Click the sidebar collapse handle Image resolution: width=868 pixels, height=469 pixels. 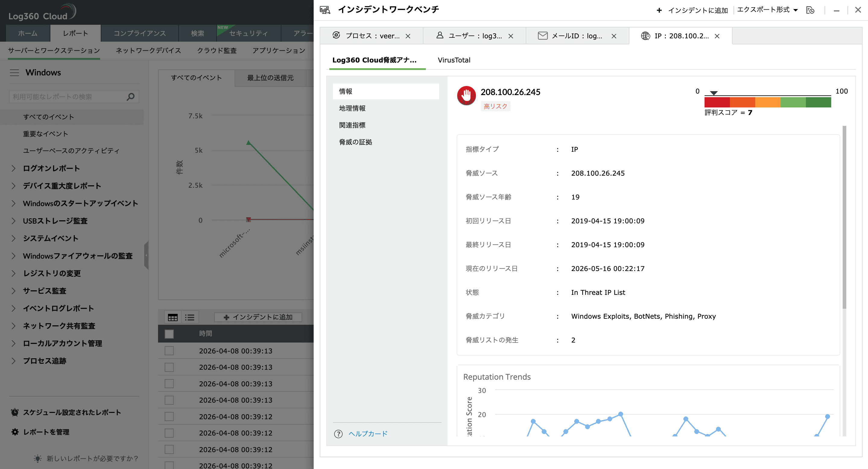tap(146, 255)
